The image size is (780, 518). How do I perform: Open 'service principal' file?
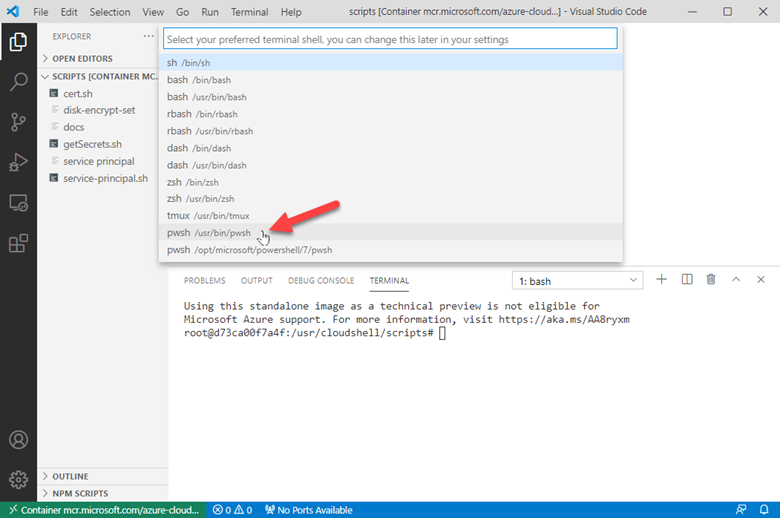point(98,161)
